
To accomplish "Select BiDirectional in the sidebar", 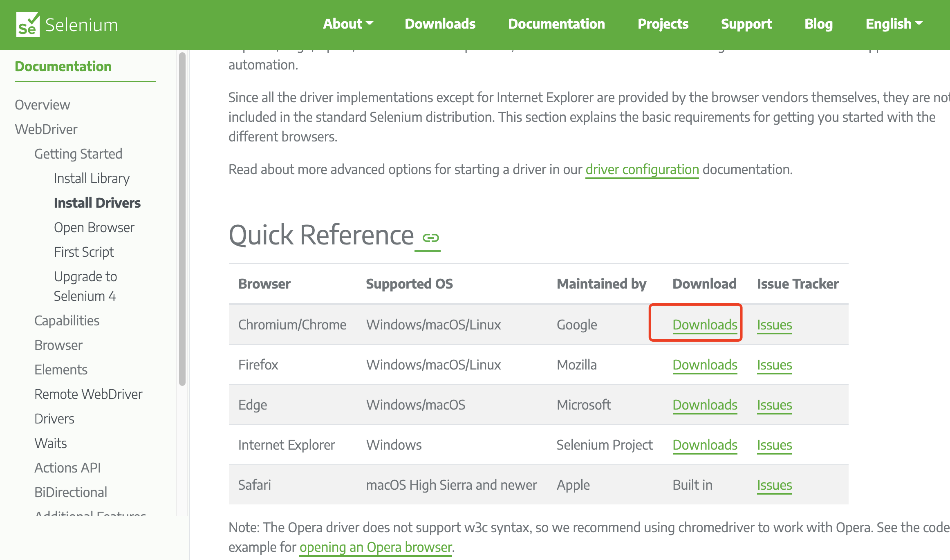I will [71, 492].
